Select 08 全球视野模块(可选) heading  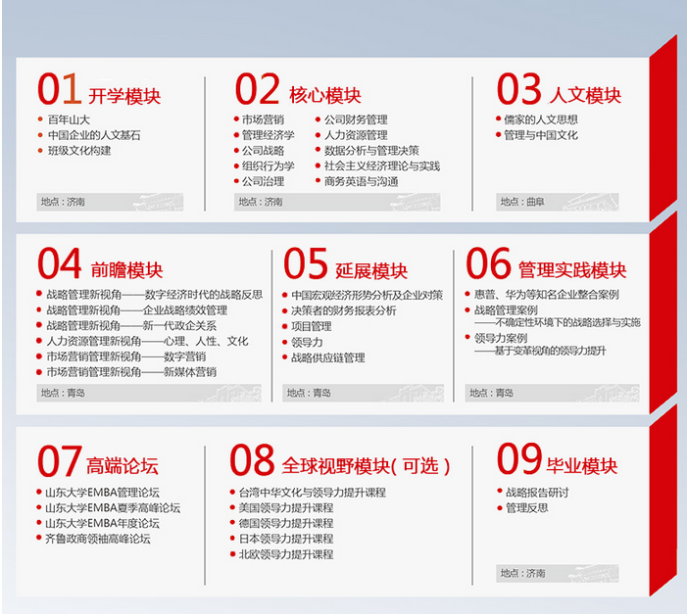pos(340,461)
